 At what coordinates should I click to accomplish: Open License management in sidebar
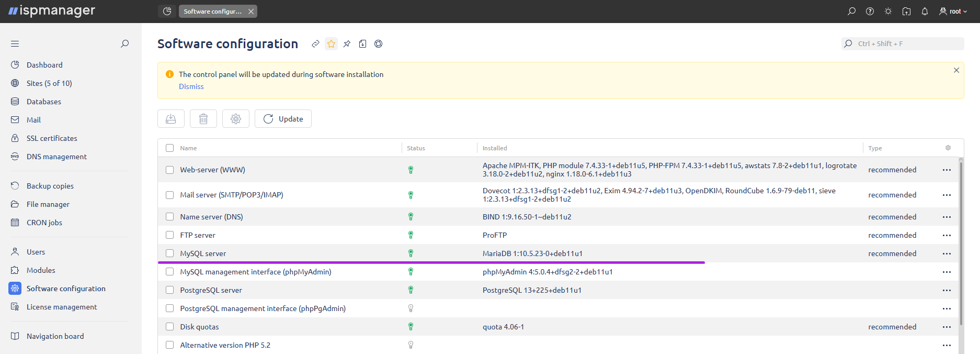click(62, 307)
